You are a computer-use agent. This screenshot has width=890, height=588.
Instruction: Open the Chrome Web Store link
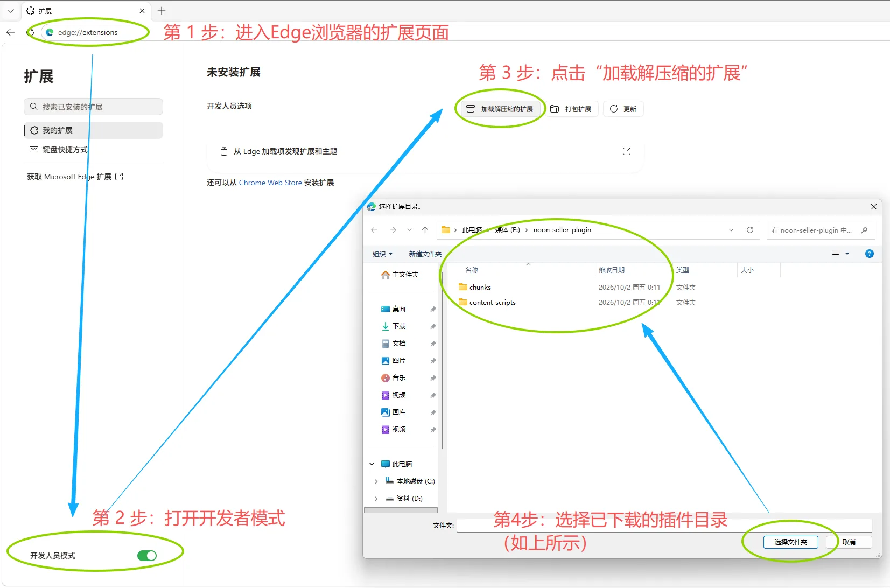270,183
